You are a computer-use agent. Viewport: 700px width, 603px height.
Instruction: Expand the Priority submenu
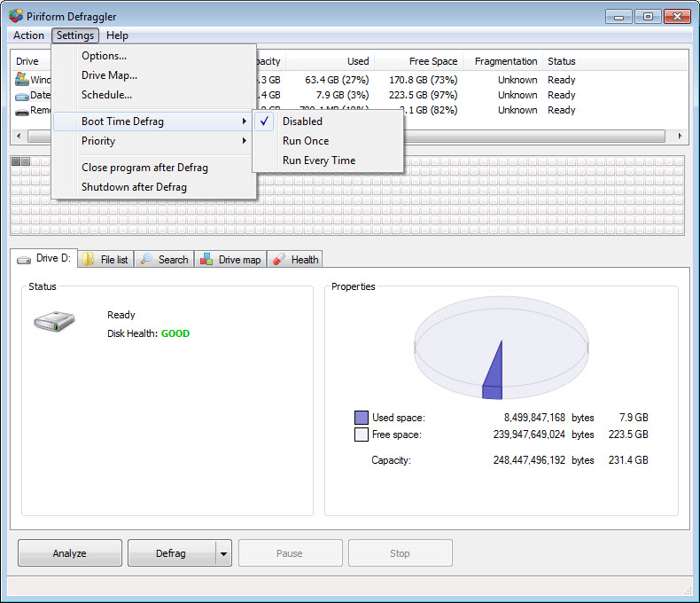154,141
